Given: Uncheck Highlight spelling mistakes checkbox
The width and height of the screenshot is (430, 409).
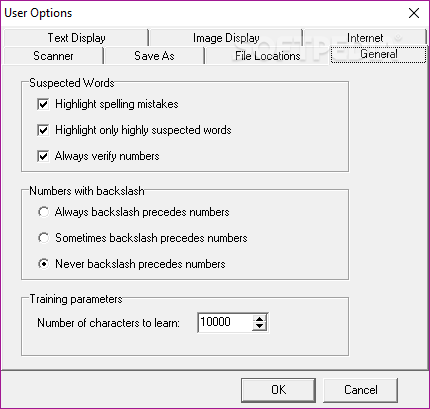Looking at the screenshot, I should (x=43, y=104).
